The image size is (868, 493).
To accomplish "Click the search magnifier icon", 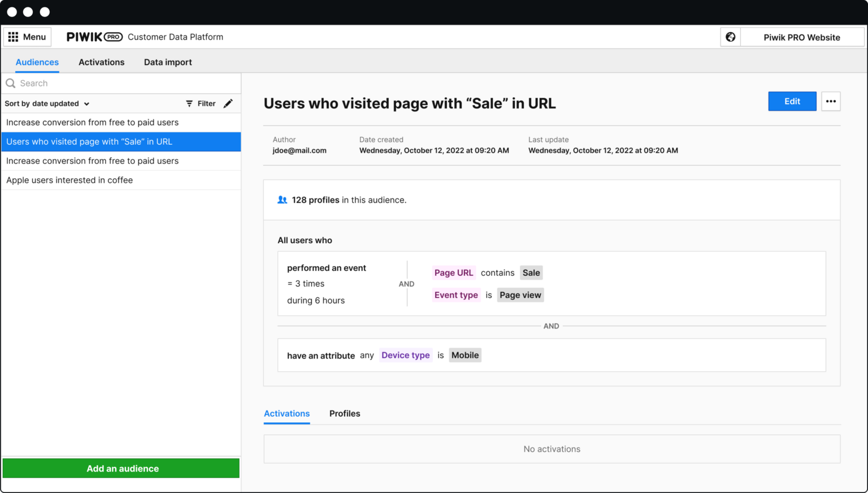I will (x=11, y=83).
